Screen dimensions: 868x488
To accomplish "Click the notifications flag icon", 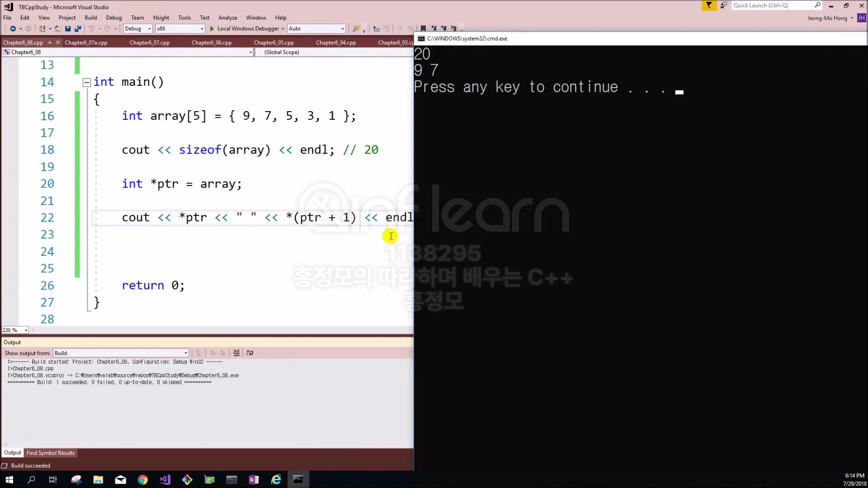I will 708,5.
